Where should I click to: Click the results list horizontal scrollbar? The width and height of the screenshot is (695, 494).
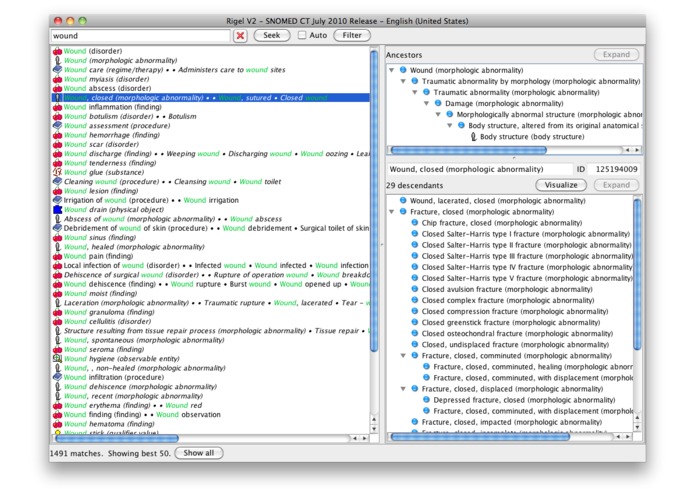pyautogui.click(x=117, y=439)
